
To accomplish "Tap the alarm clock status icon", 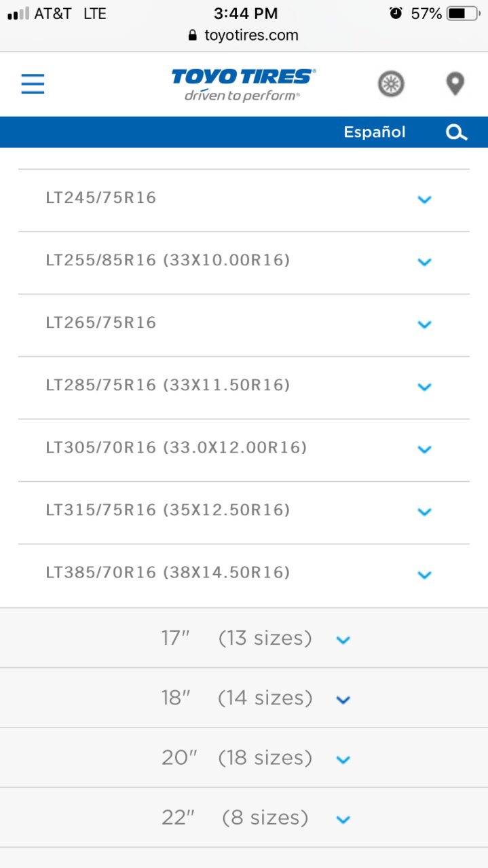I will click(x=396, y=13).
